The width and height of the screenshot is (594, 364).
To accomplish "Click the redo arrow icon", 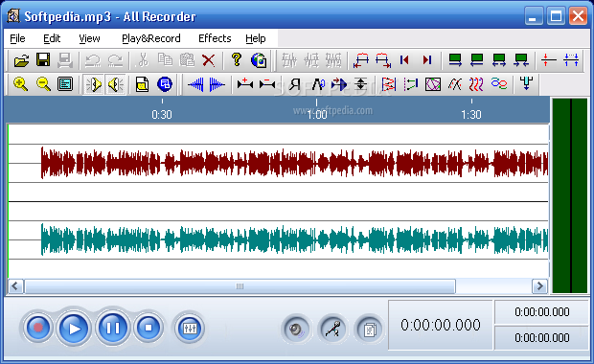I will 115,60.
